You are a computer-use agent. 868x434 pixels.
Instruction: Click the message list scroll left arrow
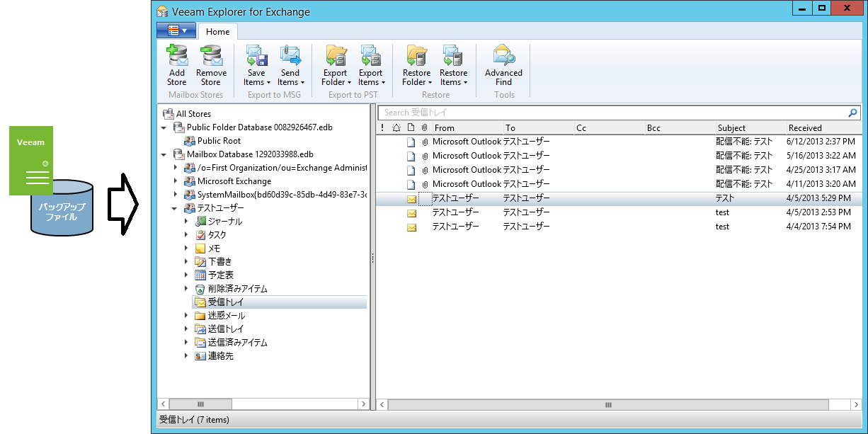coord(382,404)
